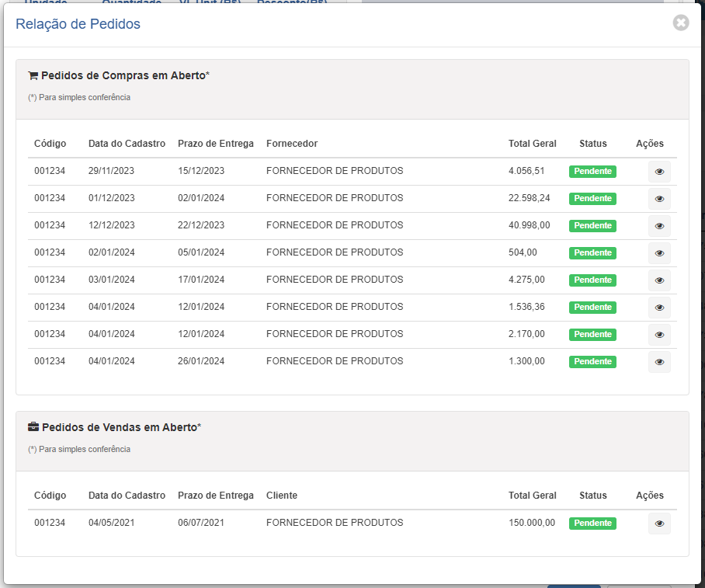Click Status header in sales table
Screen dimensions: 705x588
tap(593, 496)
